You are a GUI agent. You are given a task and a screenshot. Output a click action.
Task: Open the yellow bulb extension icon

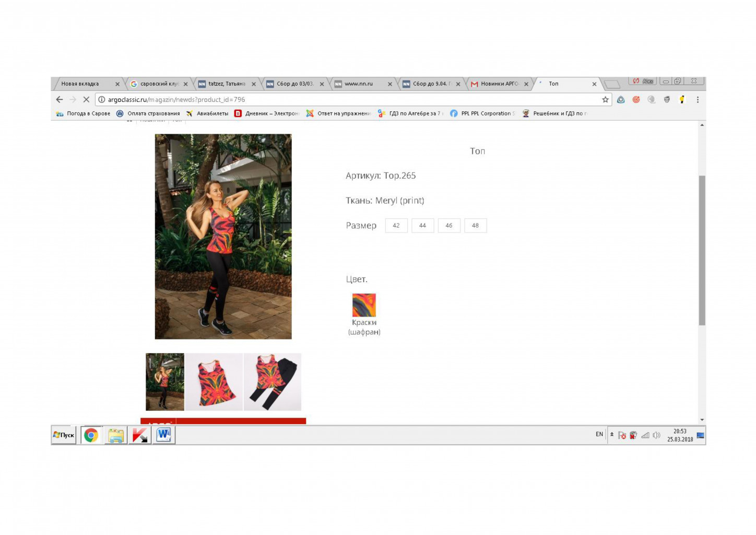(x=682, y=99)
